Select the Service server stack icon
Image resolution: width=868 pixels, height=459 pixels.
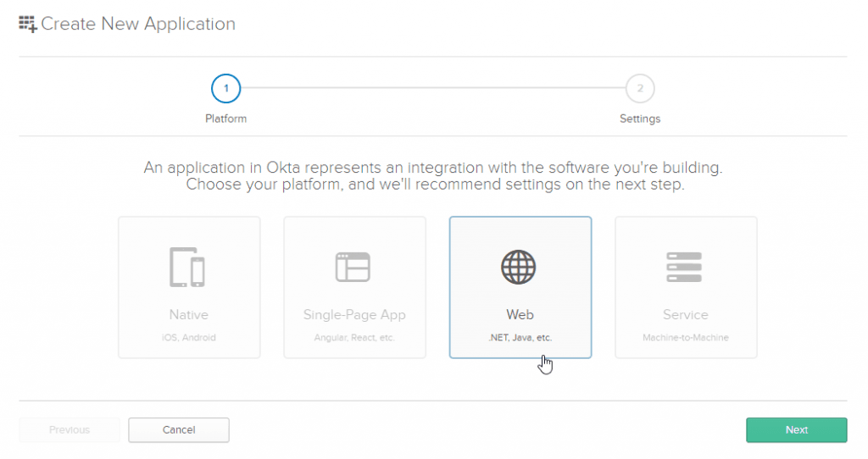point(684,267)
